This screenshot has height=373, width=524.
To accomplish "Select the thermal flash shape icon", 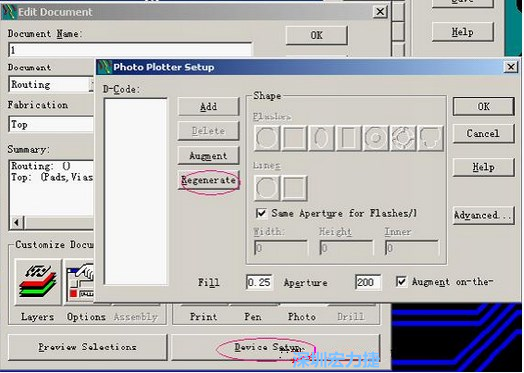I will point(403,138).
